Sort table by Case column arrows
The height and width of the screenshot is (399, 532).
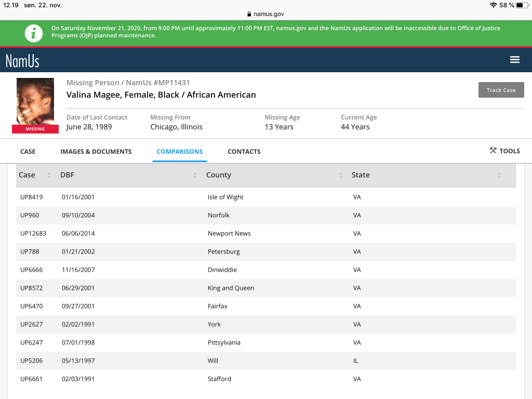pyautogui.click(x=49, y=175)
